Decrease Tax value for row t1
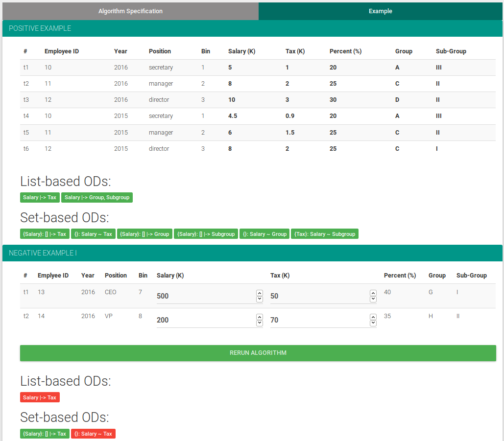The height and width of the screenshot is (441, 504). coord(373,299)
